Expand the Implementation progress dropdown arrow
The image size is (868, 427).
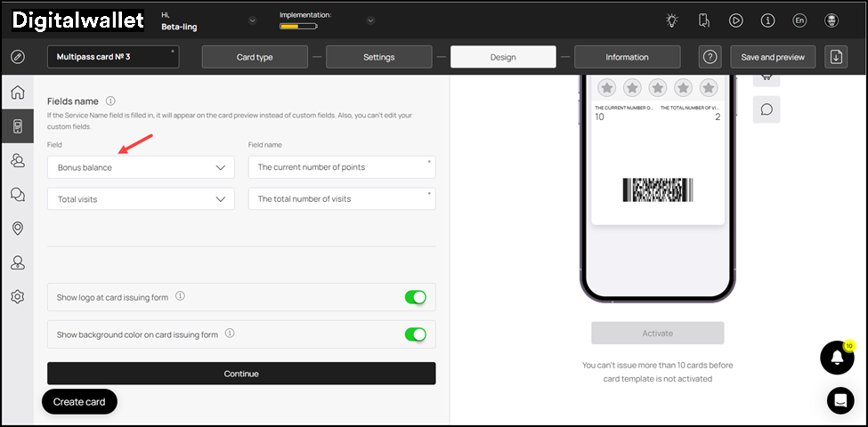[371, 21]
